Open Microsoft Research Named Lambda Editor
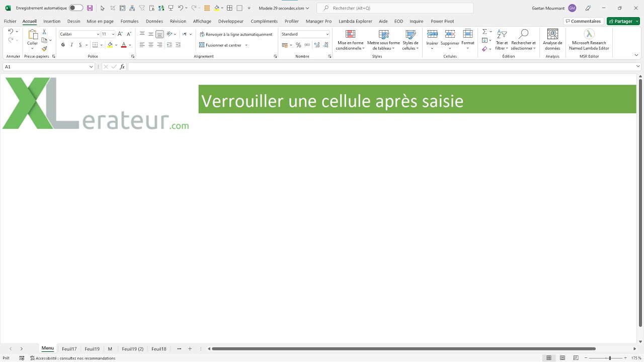 tap(589, 40)
